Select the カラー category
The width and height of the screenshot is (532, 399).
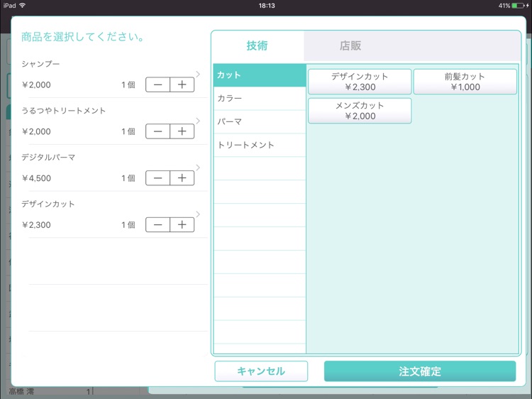click(260, 99)
